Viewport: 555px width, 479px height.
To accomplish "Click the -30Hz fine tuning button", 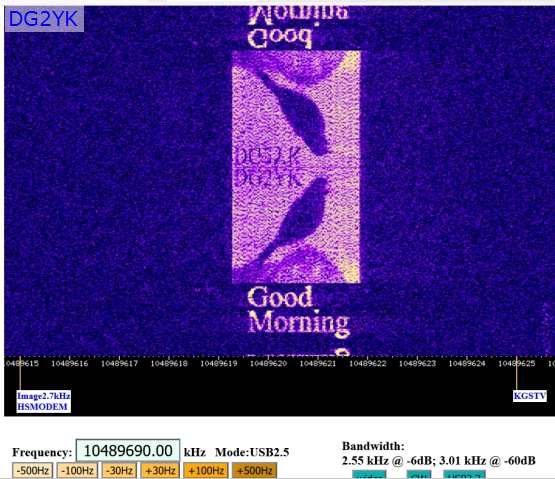I will click(x=120, y=471).
